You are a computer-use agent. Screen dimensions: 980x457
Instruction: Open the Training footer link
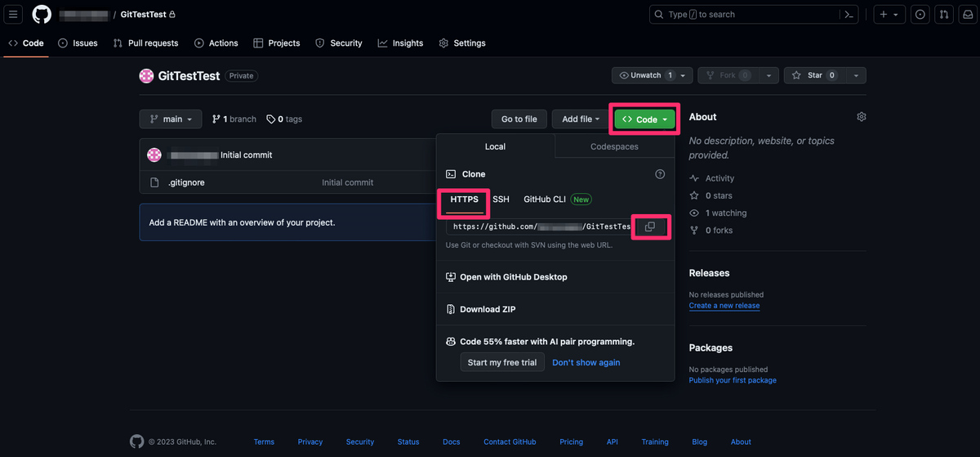tap(655, 441)
